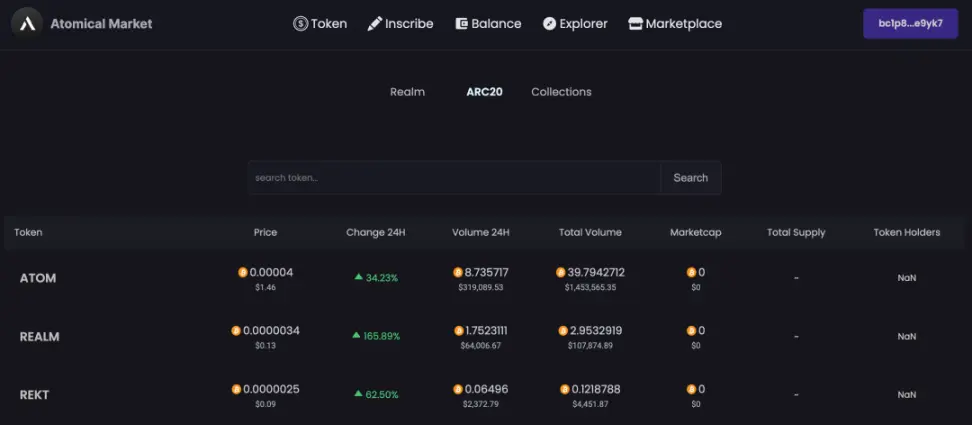This screenshot has height=425, width=972.
Task: Switch to the Collections tab
Action: pyautogui.click(x=561, y=92)
